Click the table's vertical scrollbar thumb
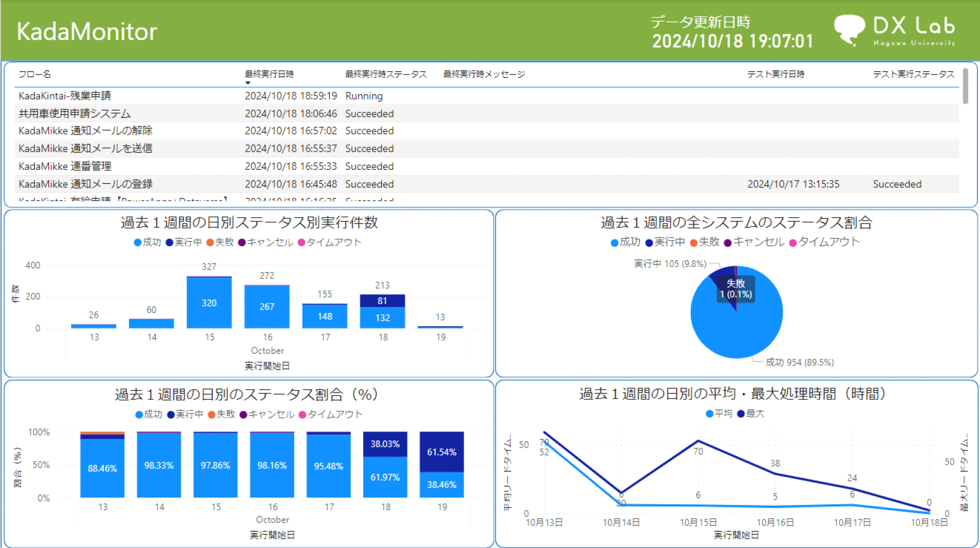980x548 pixels. (965, 86)
